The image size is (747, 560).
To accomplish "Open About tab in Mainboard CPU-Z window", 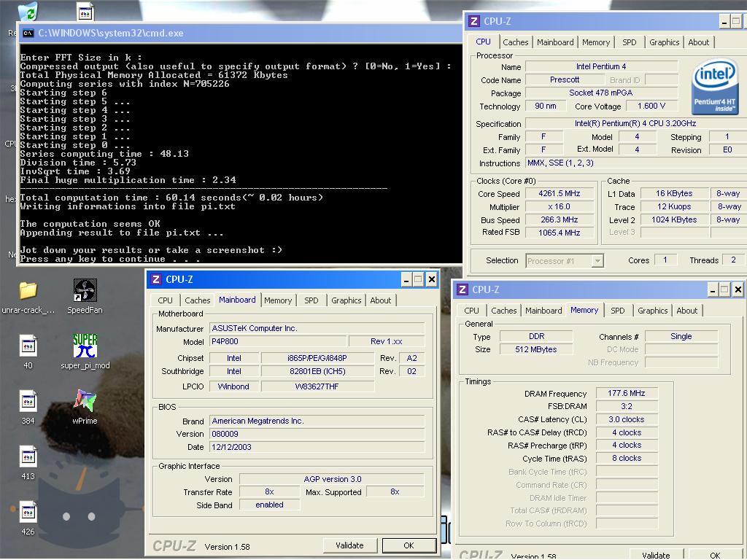I will [381, 300].
